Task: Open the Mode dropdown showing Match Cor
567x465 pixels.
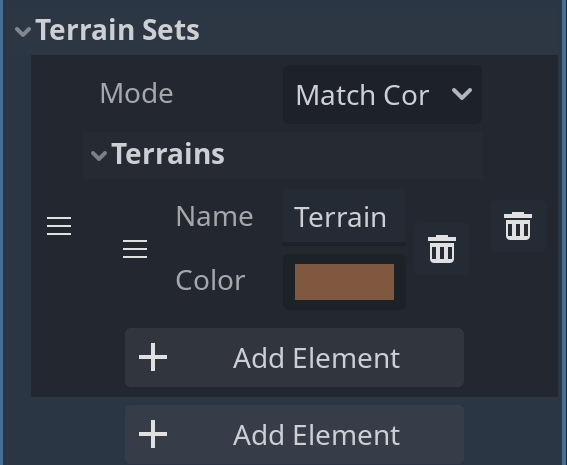Action: 382,95
